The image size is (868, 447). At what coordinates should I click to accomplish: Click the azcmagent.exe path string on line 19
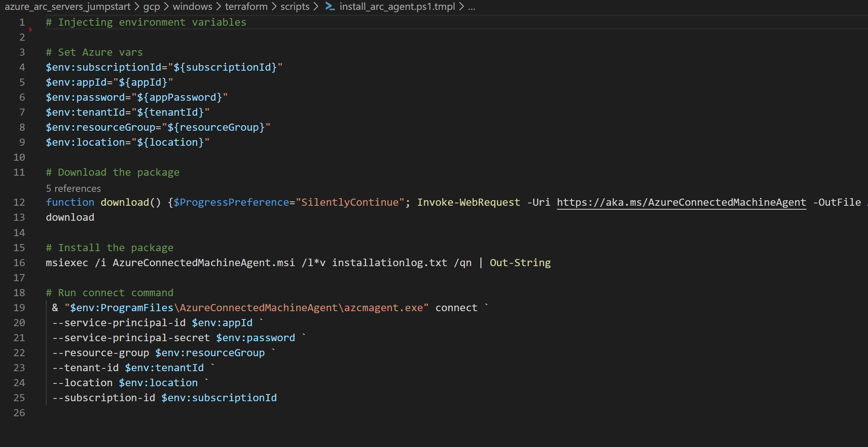(x=247, y=308)
